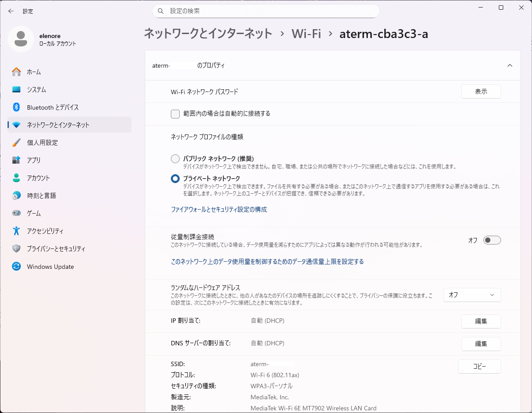Check the 範囲内の場合は自動的に接続する checkbox

click(175, 114)
